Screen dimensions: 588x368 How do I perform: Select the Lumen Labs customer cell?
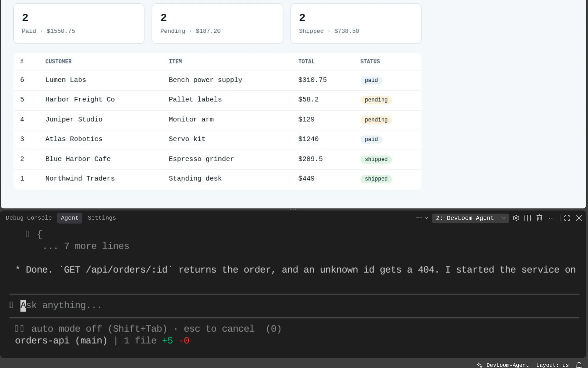66,80
